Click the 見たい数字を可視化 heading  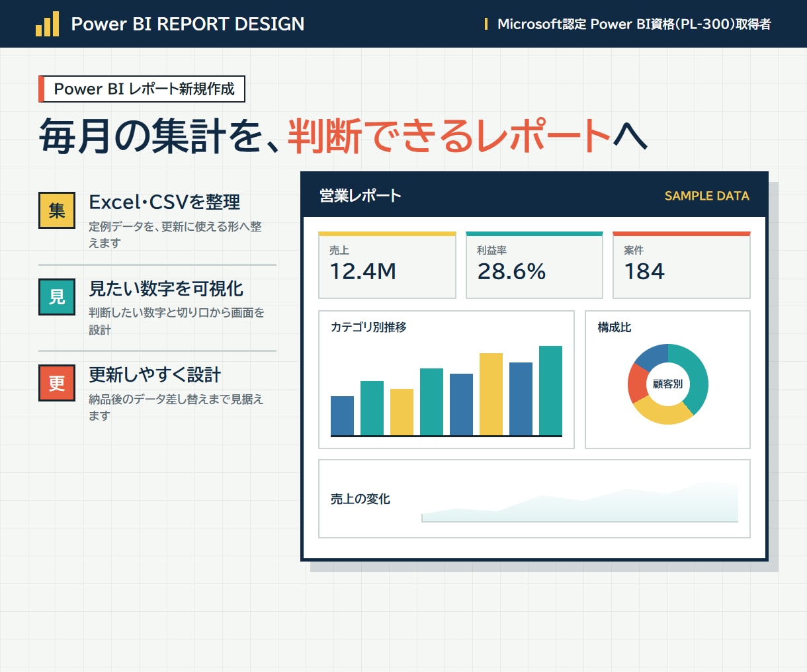(166, 288)
